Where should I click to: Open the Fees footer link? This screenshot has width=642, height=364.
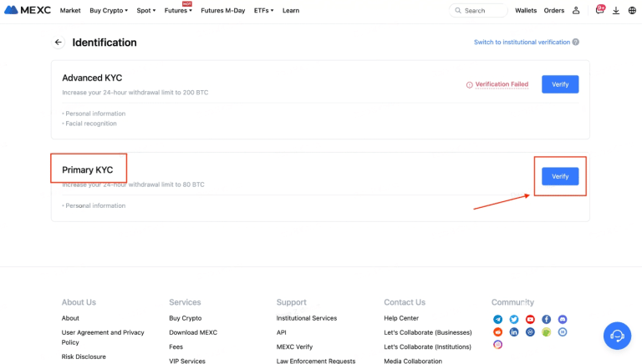[x=176, y=346]
